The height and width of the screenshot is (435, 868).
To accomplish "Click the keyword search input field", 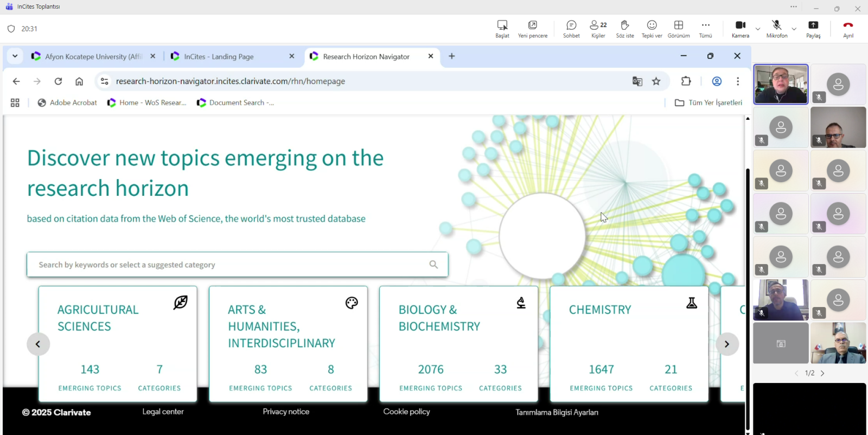I will click(x=228, y=265).
